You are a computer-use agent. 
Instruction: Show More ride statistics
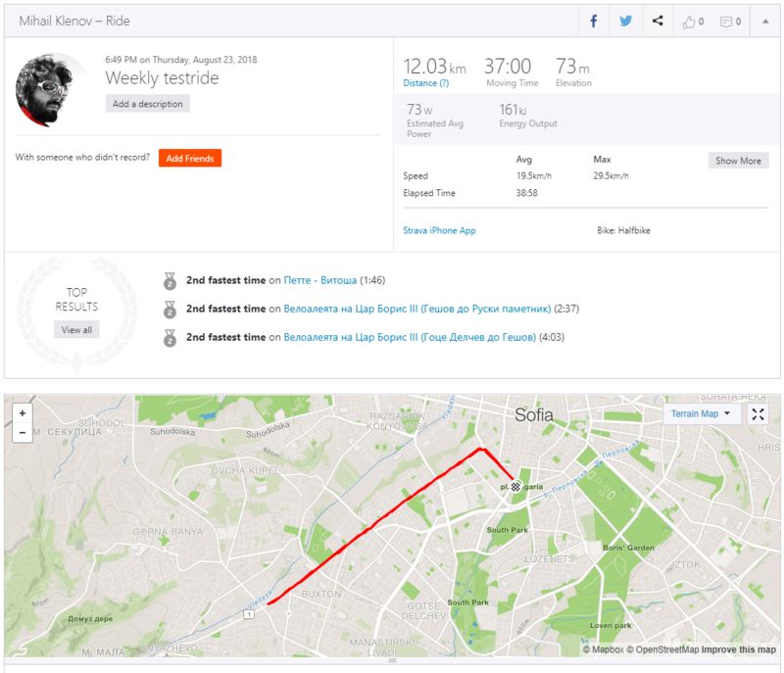[738, 161]
